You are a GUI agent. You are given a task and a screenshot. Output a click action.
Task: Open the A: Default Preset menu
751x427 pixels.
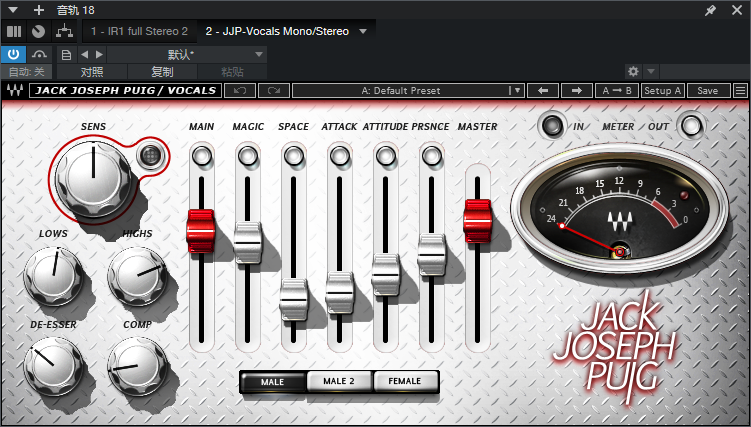409,90
